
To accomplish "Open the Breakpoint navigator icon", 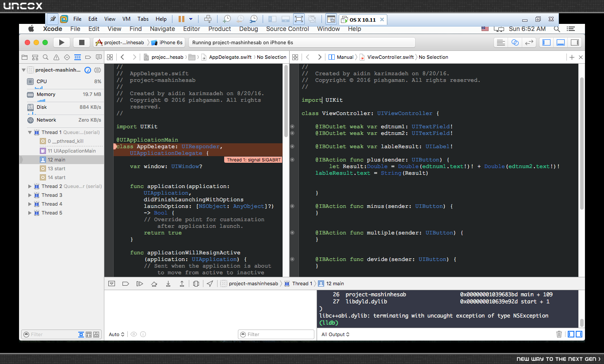I will coord(88,57).
